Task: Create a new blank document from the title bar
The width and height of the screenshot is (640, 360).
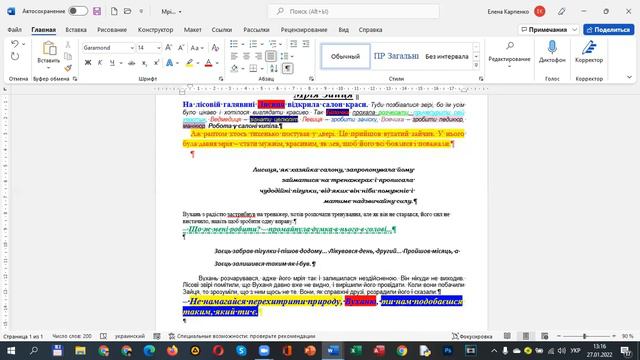Action: 114,11
